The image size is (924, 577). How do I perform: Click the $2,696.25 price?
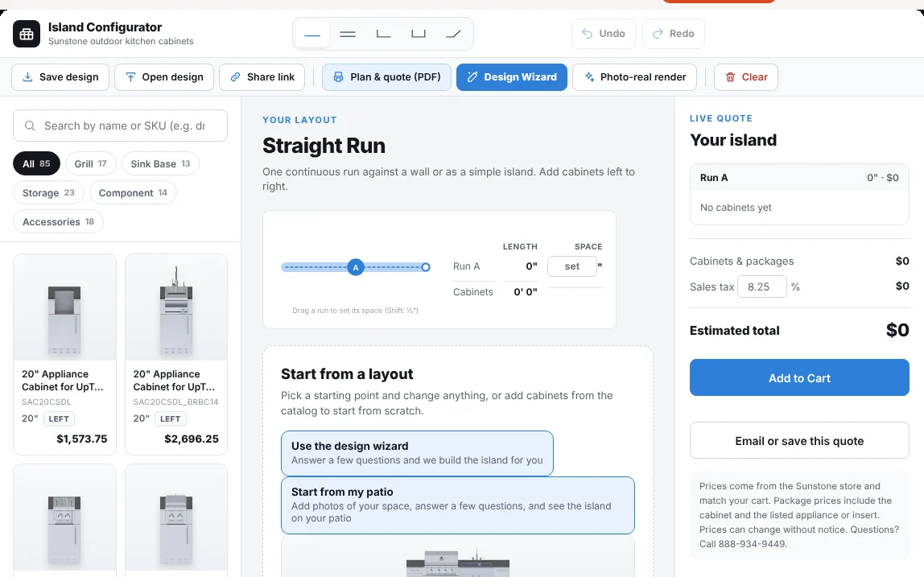(x=192, y=439)
